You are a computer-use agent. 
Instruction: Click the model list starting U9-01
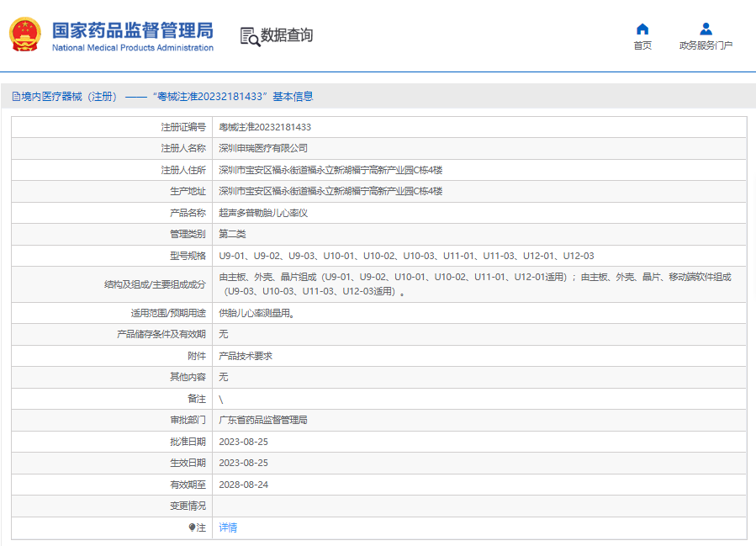(x=406, y=256)
